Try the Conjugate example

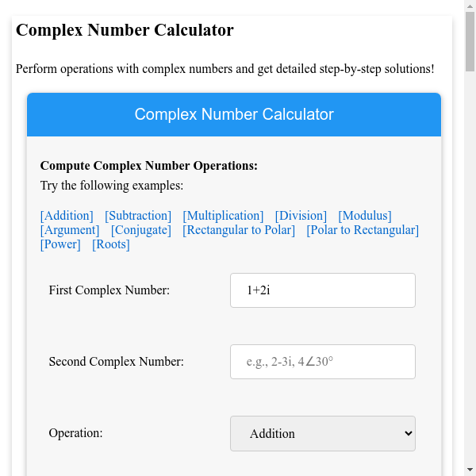[141, 230]
